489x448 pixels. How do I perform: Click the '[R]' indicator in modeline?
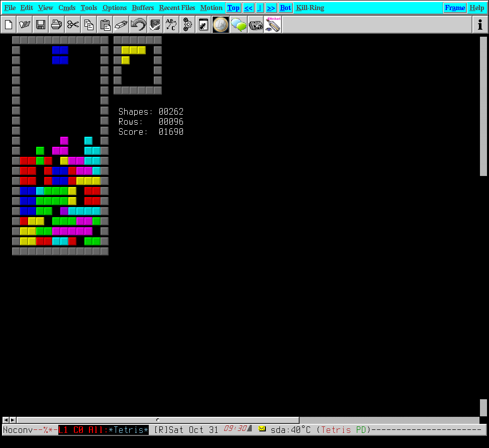[x=161, y=430]
